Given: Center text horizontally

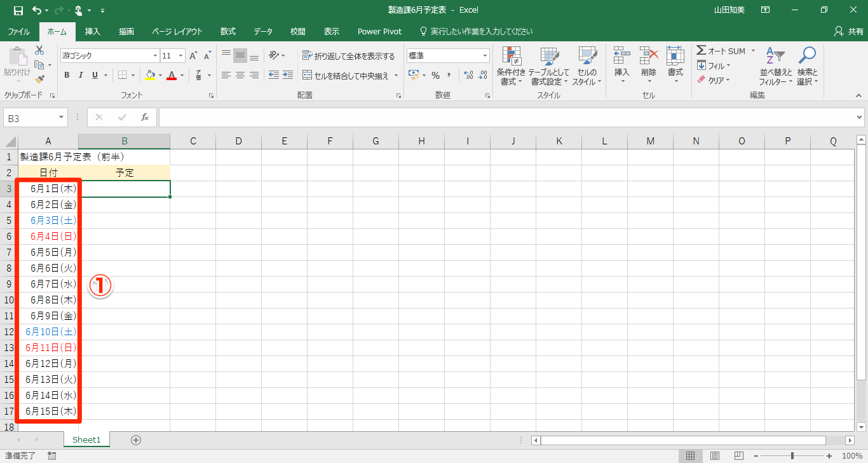Looking at the screenshot, I should coord(240,75).
